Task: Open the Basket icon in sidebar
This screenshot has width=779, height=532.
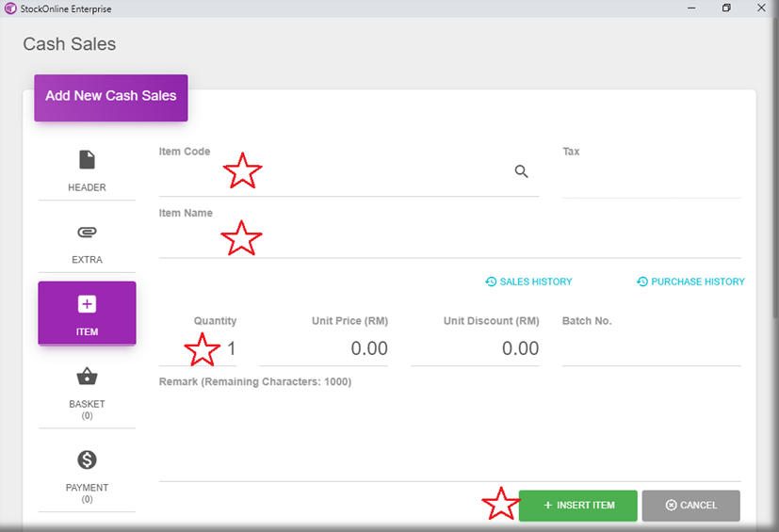Action: (x=87, y=377)
